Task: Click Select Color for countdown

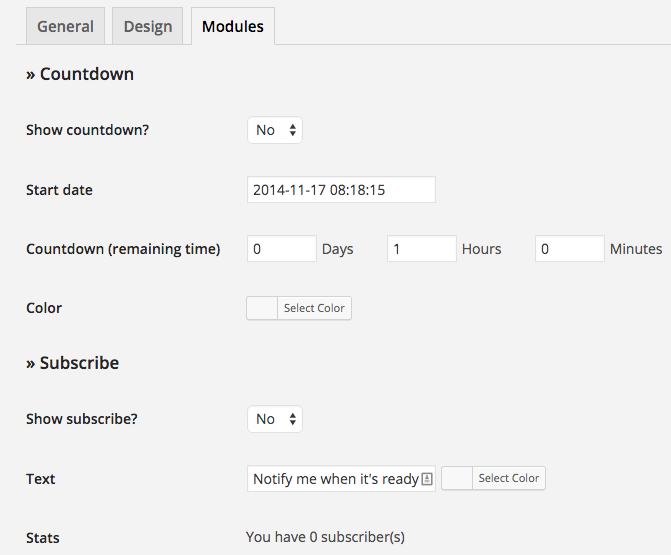Action: pyautogui.click(x=315, y=308)
